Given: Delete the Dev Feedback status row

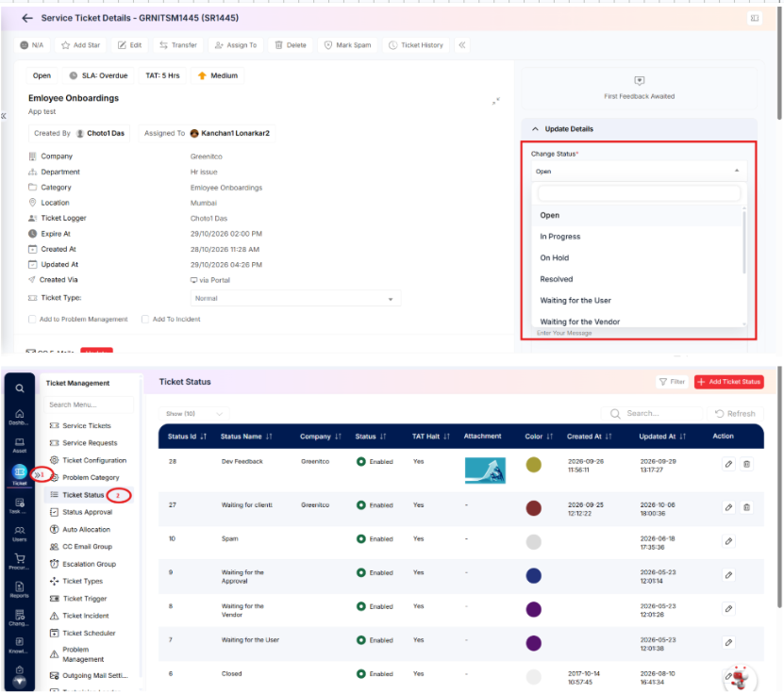Looking at the screenshot, I should (x=746, y=464).
